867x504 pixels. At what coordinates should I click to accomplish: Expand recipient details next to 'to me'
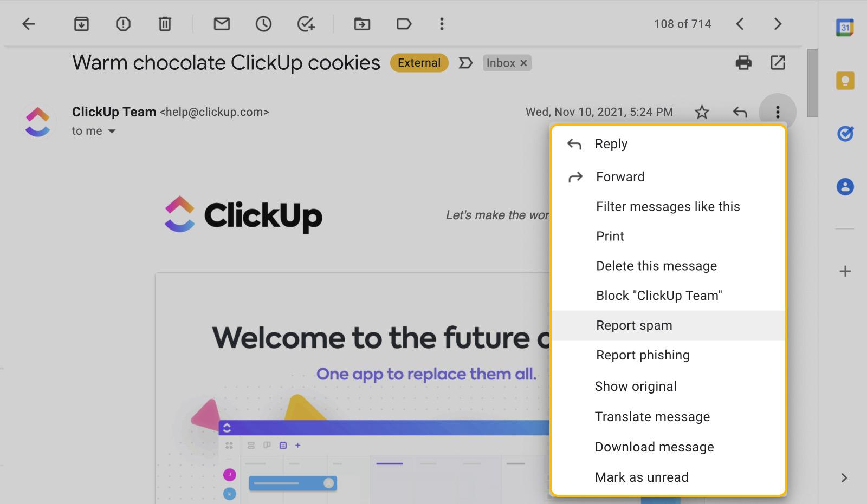[x=112, y=131]
